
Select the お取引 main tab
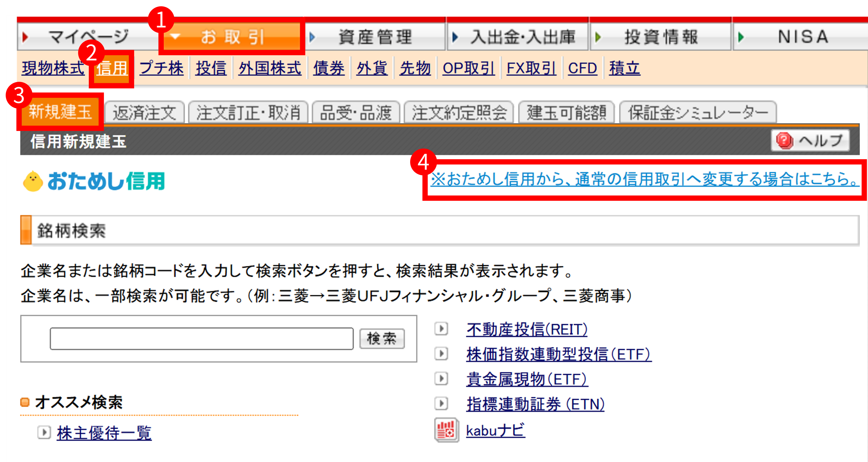point(232,37)
